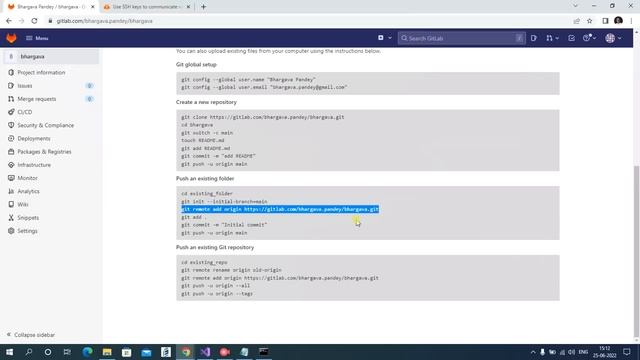Screen dimensions: 640x360
Task: Click the browser Back arrow
Action: tap(9, 21)
